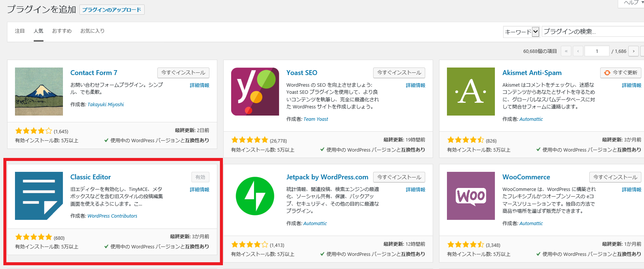Open the キーワード search type dropdown
Viewport: 644px width, 269px height.
pos(521,32)
